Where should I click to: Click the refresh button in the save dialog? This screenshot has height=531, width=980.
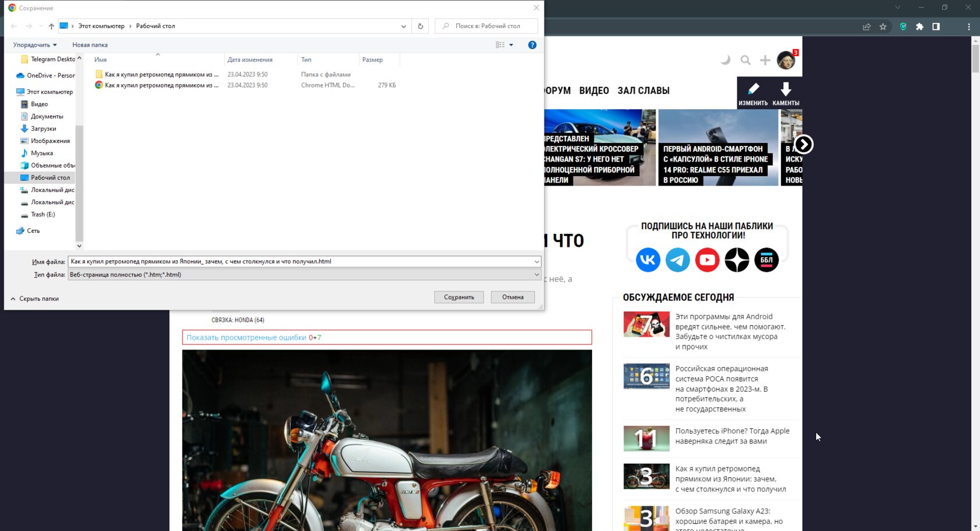coord(420,26)
